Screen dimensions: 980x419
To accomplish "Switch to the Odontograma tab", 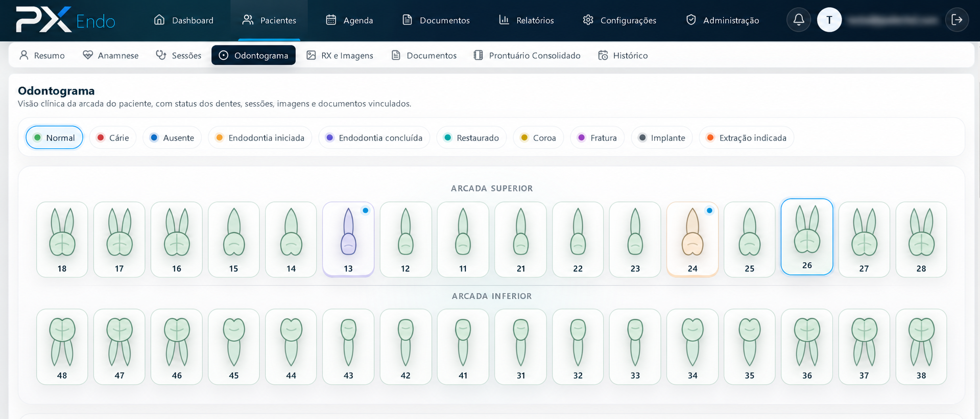I will coord(253,55).
